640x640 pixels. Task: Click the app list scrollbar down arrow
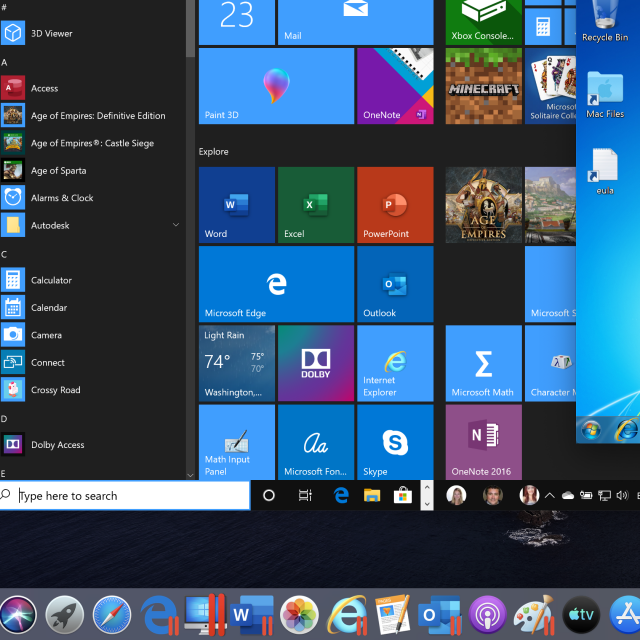190,475
